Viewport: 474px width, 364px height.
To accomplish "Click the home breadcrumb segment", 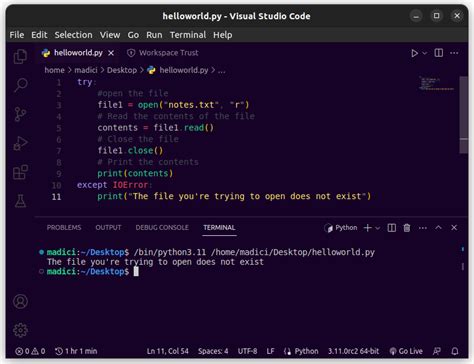I will click(x=54, y=70).
